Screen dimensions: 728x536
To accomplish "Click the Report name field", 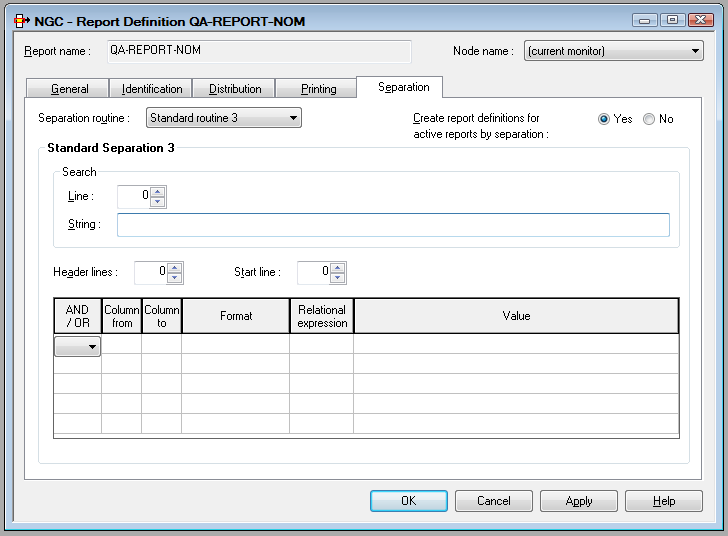I will 260,51.
